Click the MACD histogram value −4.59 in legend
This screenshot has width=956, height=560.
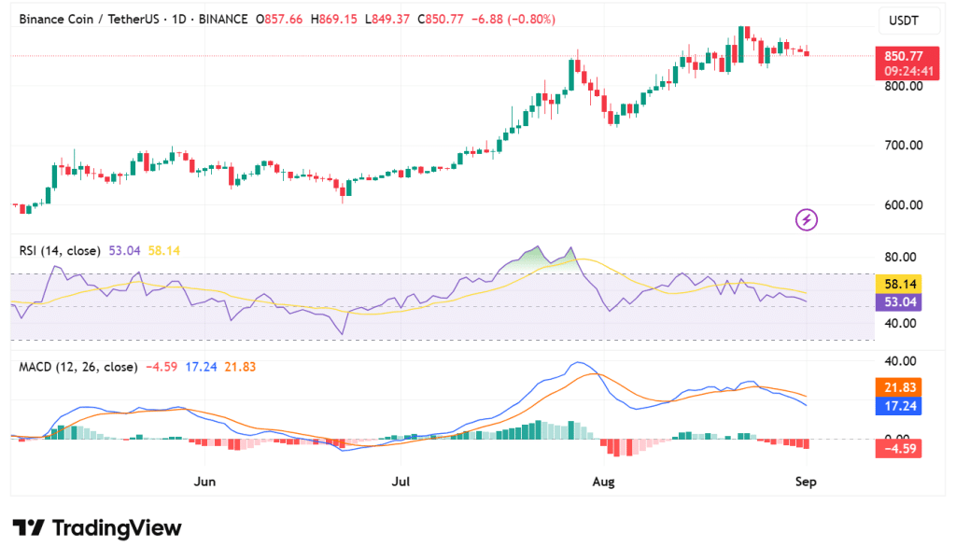click(162, 367)
